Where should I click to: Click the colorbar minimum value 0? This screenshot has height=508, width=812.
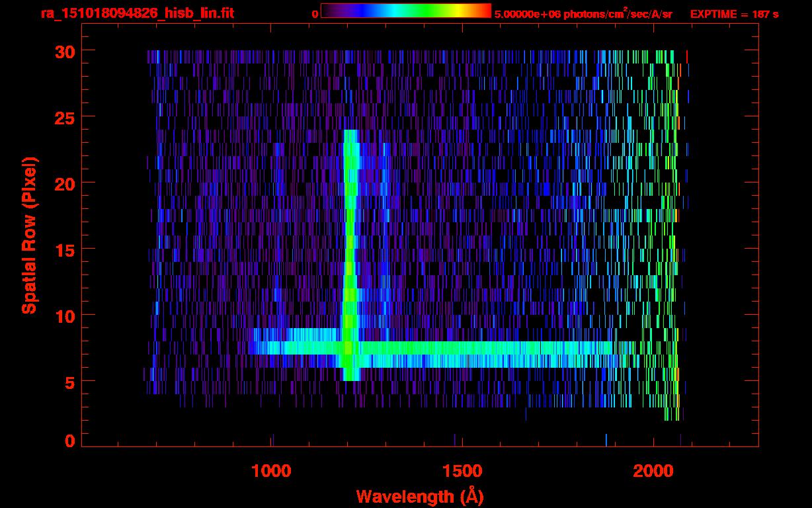click(315, 13)
